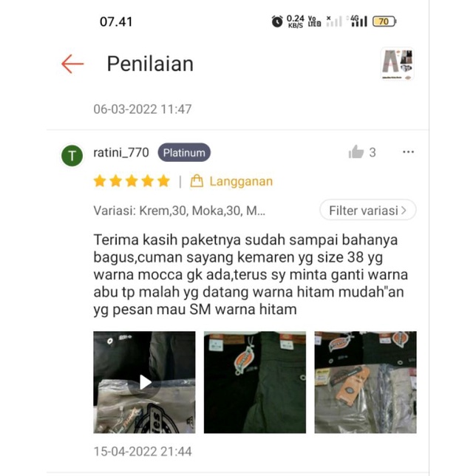This screenshot has height=476, width=476.
Task: Open the second review photo of black pants
Action: pyautogui.click(x=255, y=382)
